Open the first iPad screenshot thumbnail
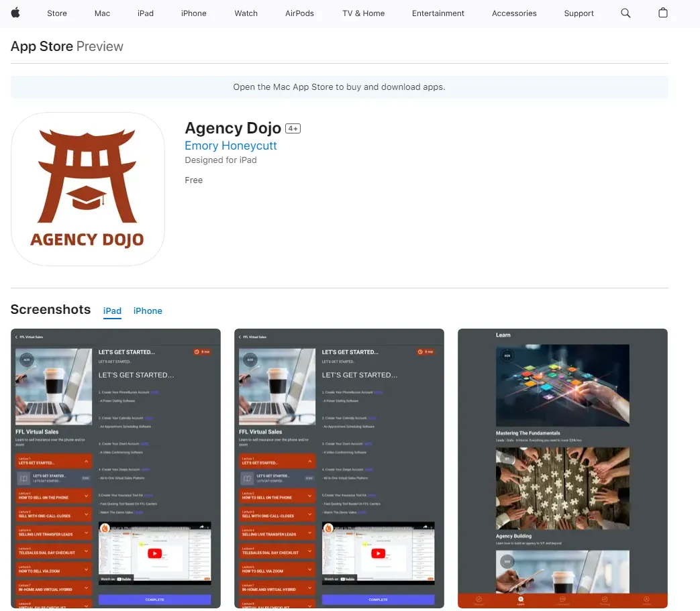Viewport: 700px width, 611px height. coord(115,468)
